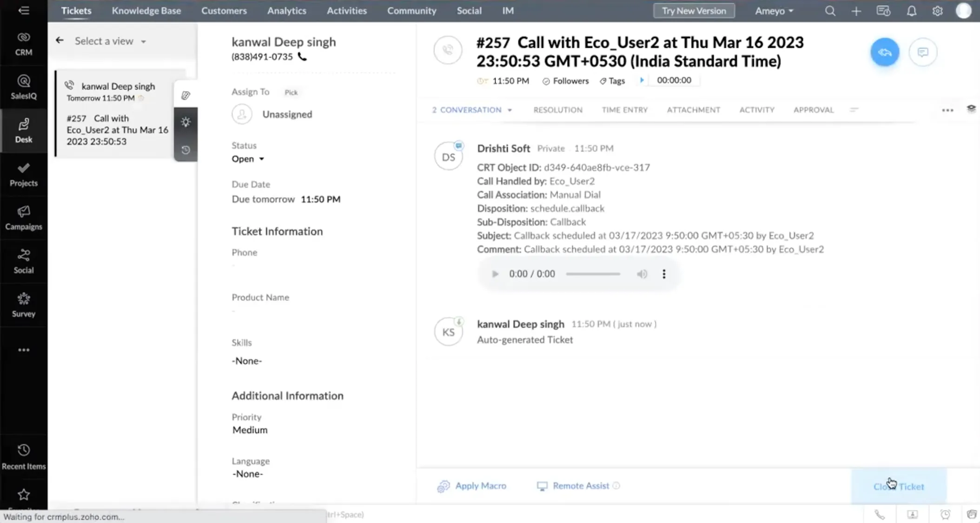Open Projects from the sidebar
Viewport: 980px width, 523px height.
[x=24, y=175]
